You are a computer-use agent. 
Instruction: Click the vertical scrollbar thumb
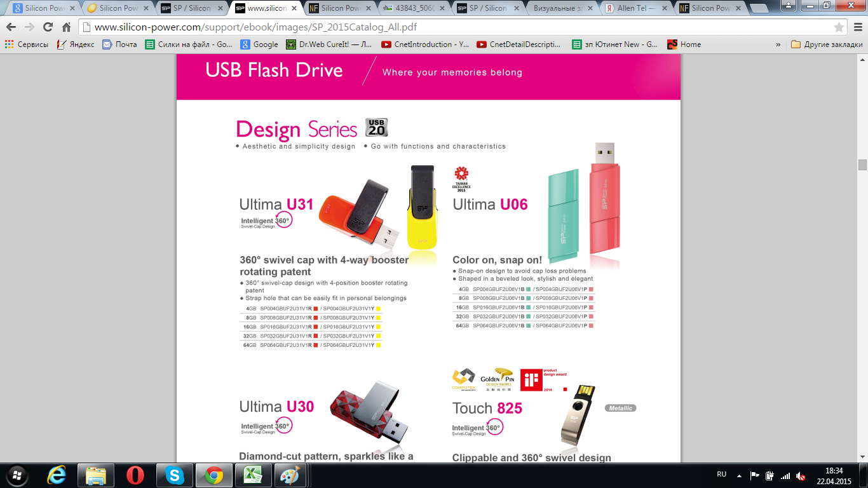point(862,165)
